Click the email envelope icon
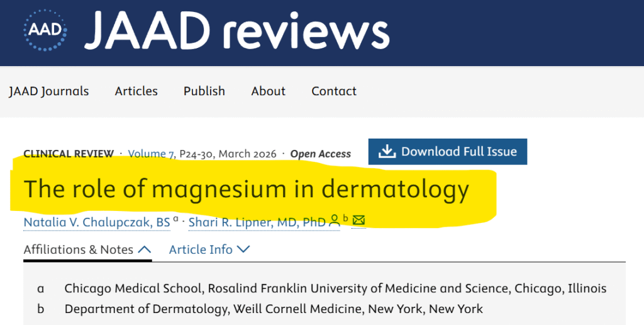 (358, 220)
